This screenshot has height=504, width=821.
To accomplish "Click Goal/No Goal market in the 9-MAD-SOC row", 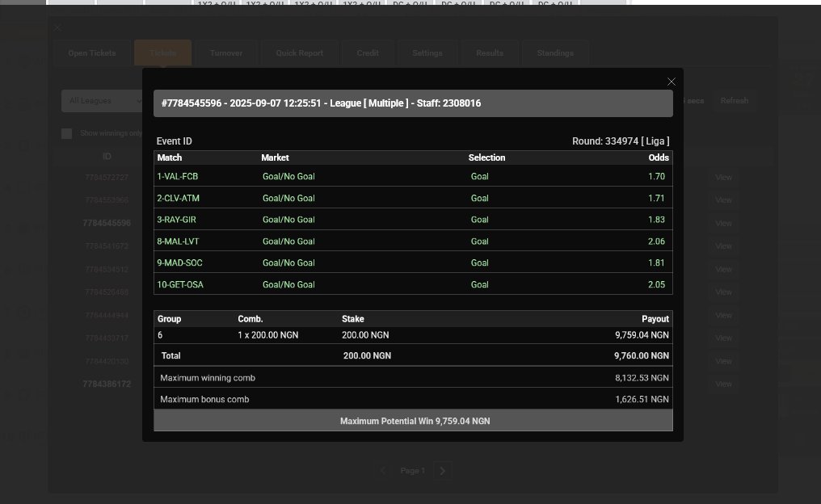I will [x=288, y=262].
